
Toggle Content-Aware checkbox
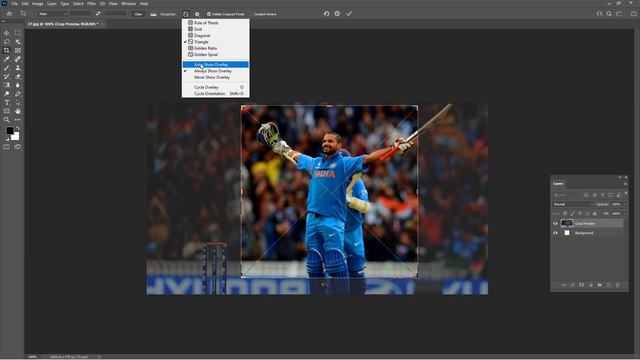(251, 14)
